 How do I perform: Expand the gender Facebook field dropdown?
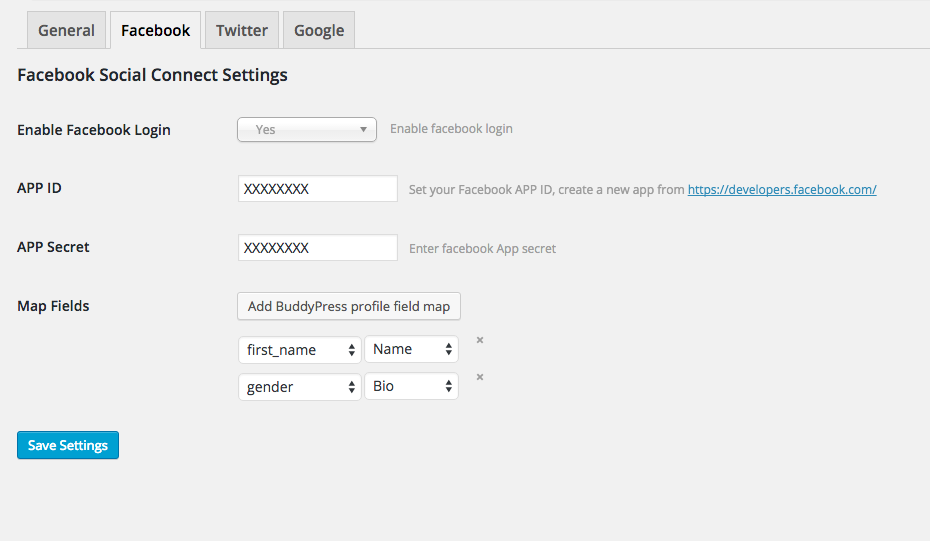299,387
